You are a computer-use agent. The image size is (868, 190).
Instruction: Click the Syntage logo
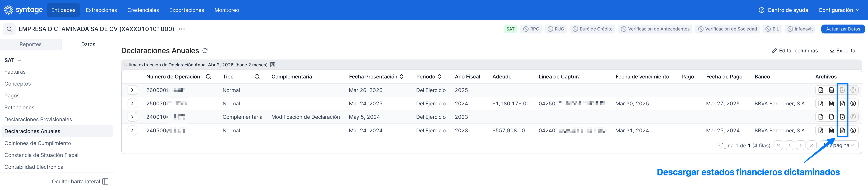tap(23, 10)
